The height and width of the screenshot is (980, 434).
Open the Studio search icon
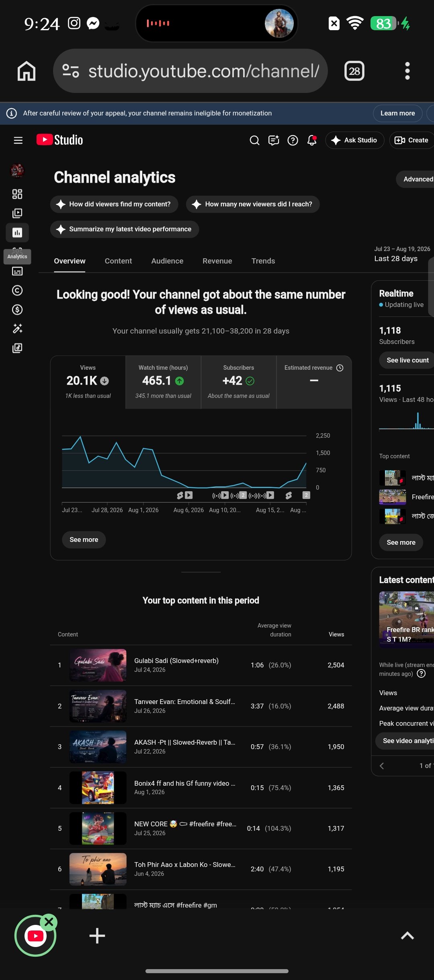coord(254,140)
